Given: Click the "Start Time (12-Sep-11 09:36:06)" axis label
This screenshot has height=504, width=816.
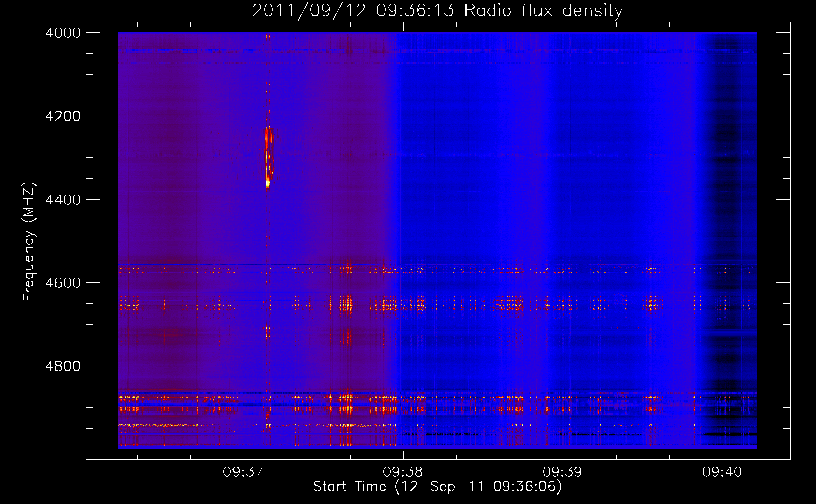Looking at the screenshot, I should point(437,487).
